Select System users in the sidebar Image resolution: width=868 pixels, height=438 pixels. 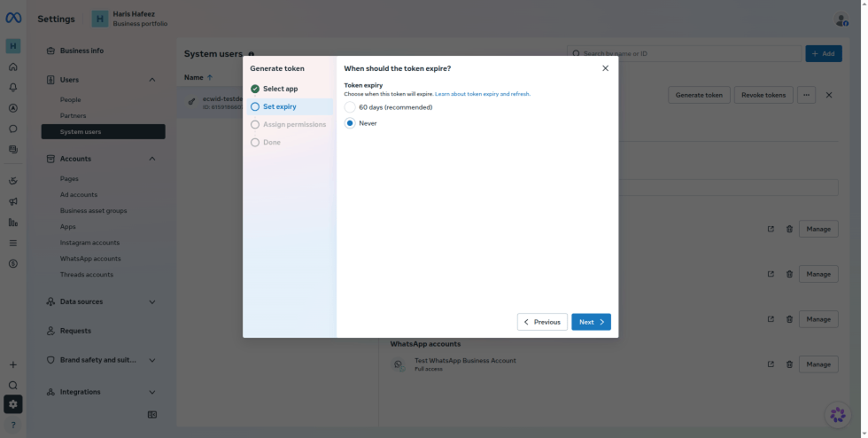(103, 131)
